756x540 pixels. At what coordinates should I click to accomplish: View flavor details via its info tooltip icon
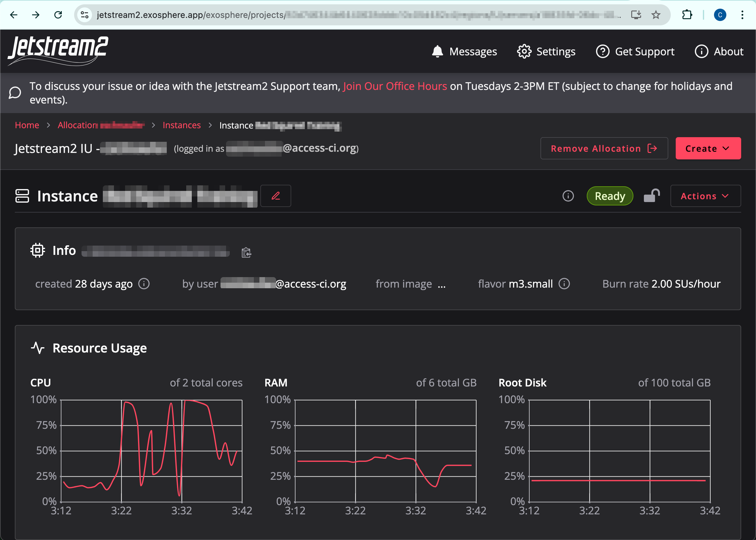(x=565, y=284)
